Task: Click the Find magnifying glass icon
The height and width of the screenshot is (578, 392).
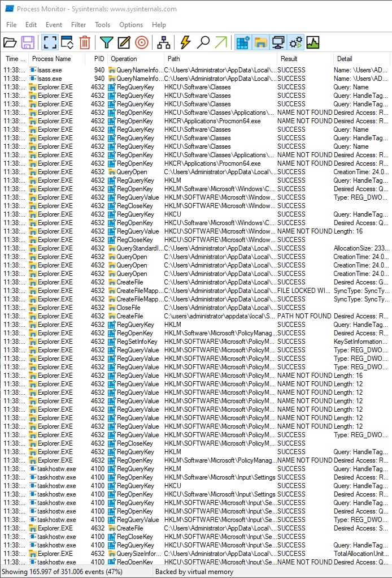Action: 203,42
